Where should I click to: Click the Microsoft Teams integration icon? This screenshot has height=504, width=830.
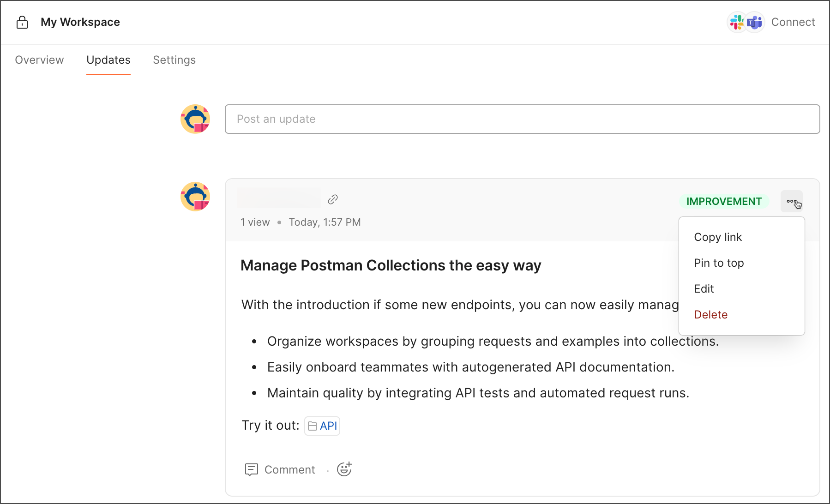(x=755, y=22)
